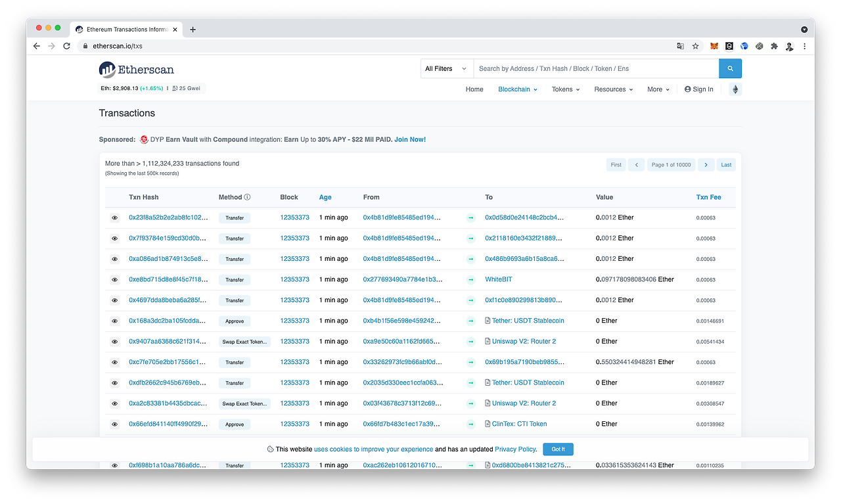Click the fee 0.00541434
Screen dimensions: 841x504
pyautogui.click(x=710, y=342)
